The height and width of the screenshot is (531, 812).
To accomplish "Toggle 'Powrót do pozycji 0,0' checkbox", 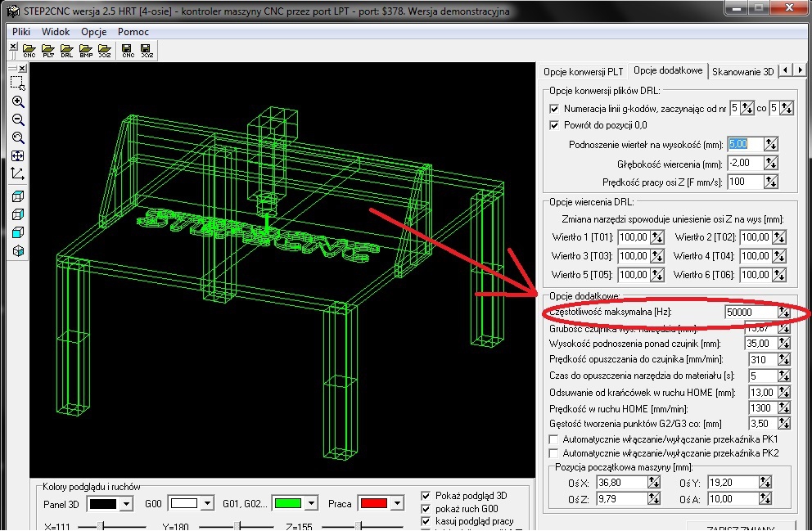I will tap(554, 125).
